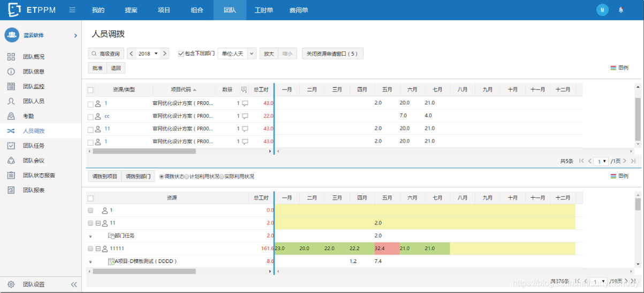The image size is (644, 293).
Task: Open the 部门任务 row dropdown arrow
Action: [x=90, y=236]
